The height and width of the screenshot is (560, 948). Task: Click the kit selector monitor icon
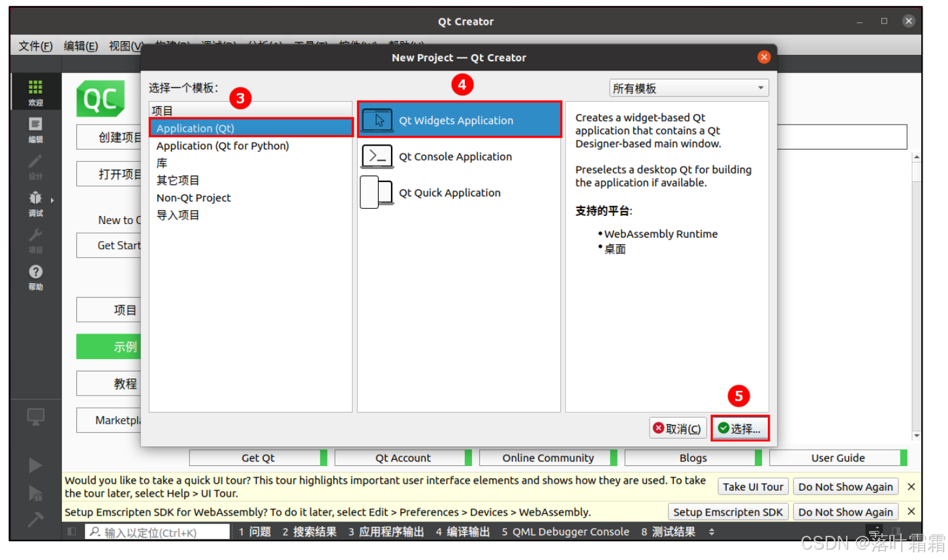(35, 416)
